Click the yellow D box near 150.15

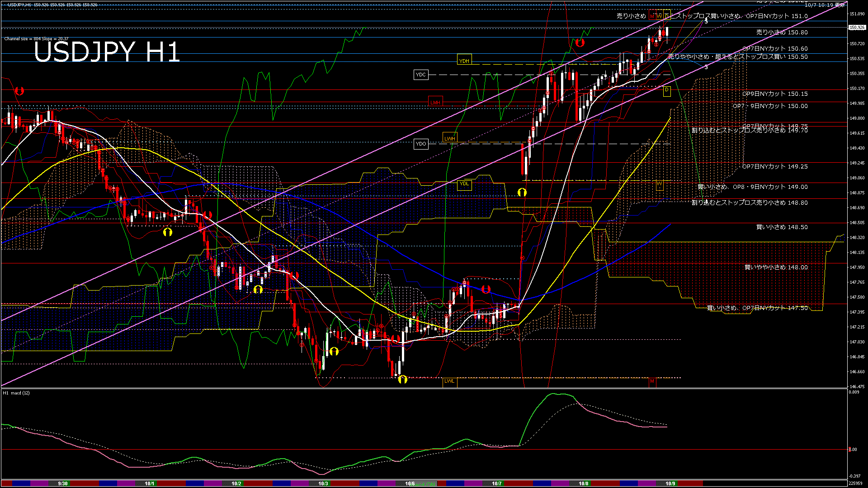point(667,90)
